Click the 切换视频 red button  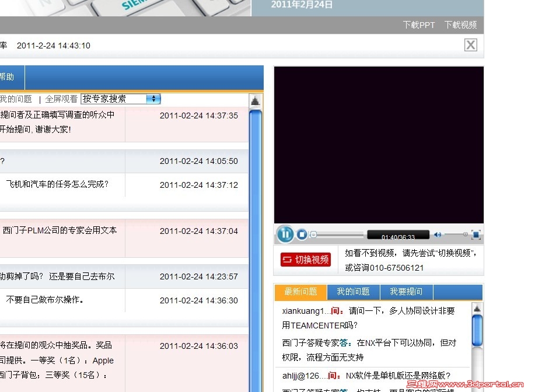[x=306, y=260]
